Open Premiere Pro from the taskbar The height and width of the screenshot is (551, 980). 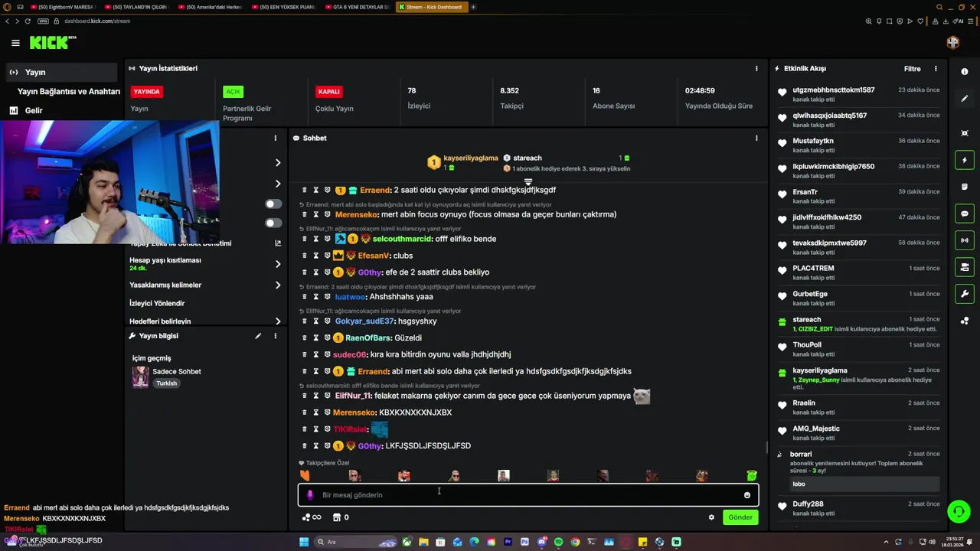[508, 542]
